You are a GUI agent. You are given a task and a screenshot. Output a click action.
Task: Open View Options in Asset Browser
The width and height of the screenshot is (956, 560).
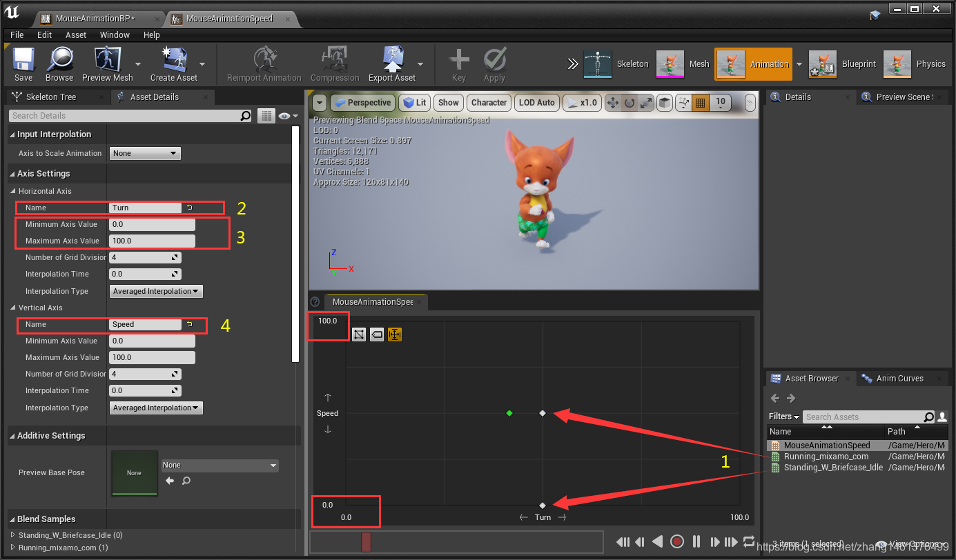pyautogui.click(x=913, y=543)
